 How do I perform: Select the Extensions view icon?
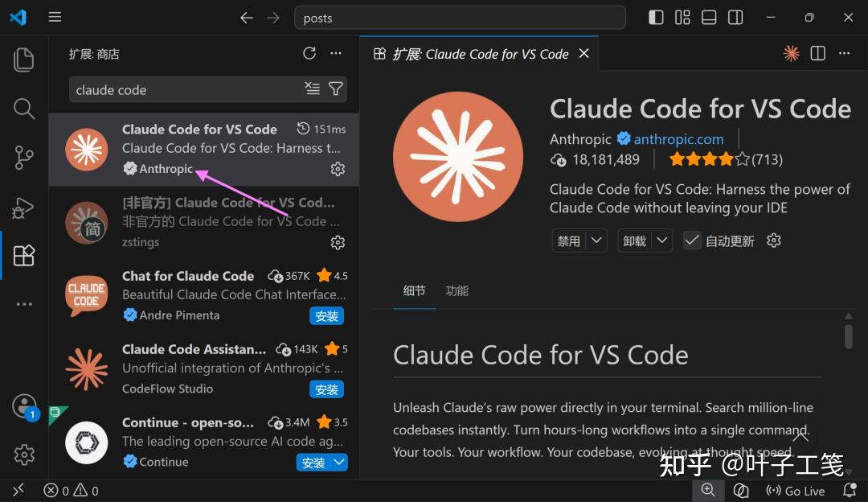pyautogui.click(x=24, y=256)
